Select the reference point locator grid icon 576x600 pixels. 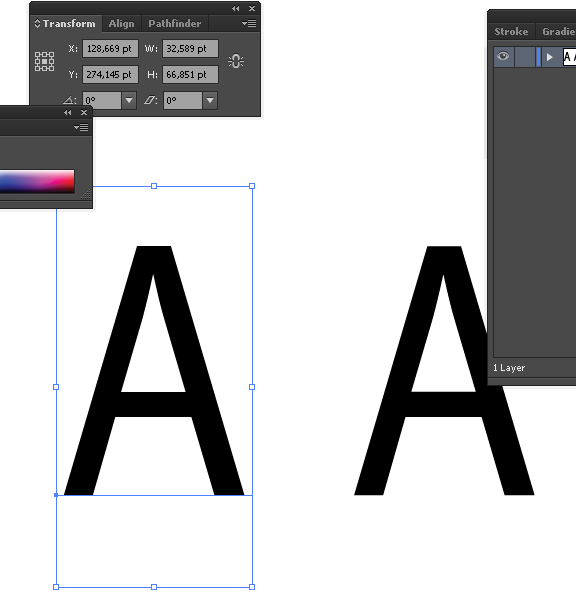coord(44,61)
